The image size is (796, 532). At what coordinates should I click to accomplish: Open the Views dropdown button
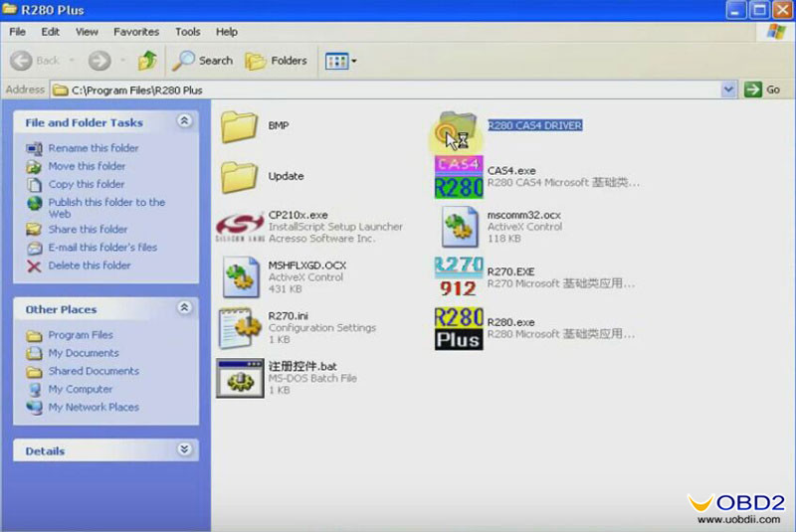(x=340, y=61)
